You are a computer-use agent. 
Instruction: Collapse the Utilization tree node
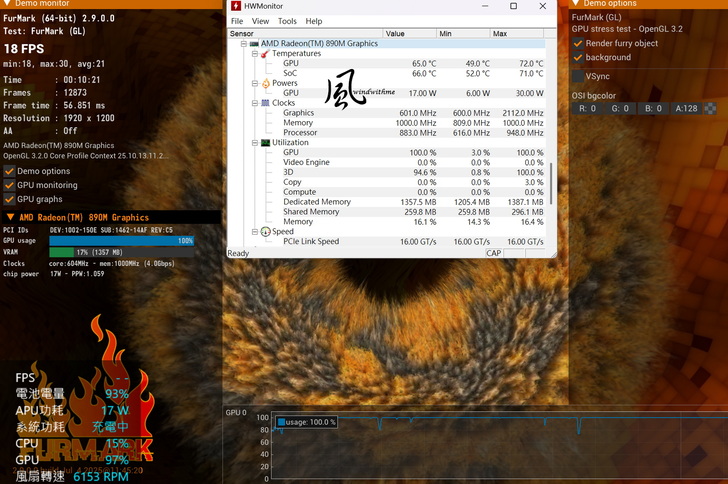point(255,143)
